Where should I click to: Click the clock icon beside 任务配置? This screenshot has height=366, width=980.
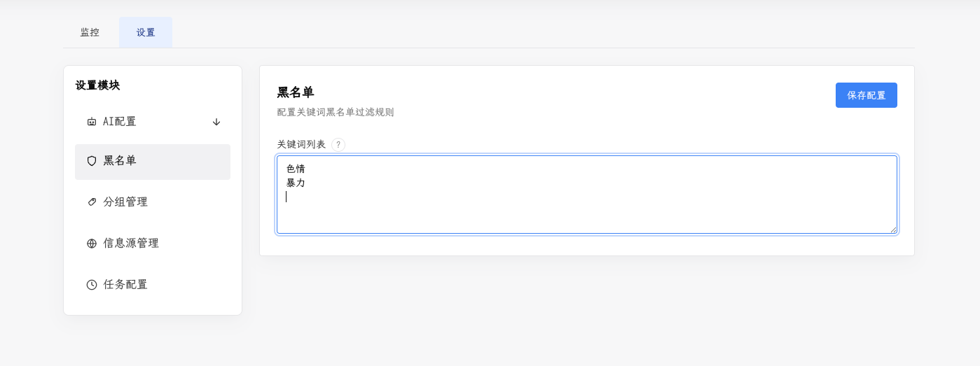[92, 285]
